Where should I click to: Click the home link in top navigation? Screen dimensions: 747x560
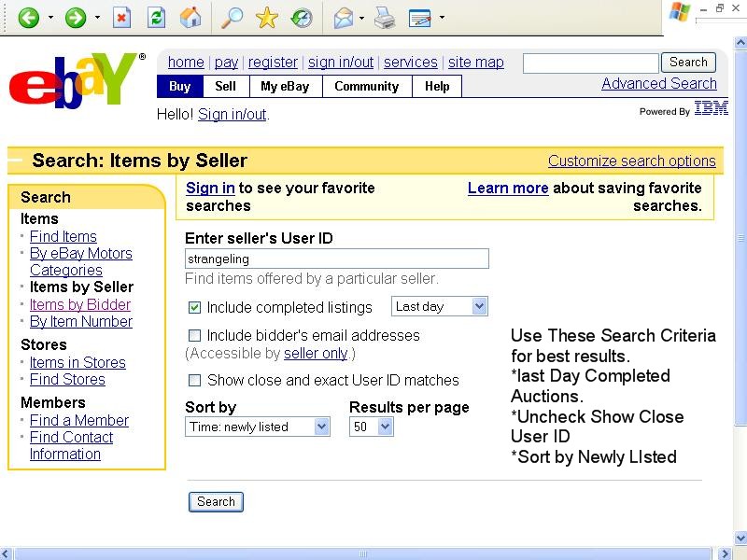(x=186, y=62)
